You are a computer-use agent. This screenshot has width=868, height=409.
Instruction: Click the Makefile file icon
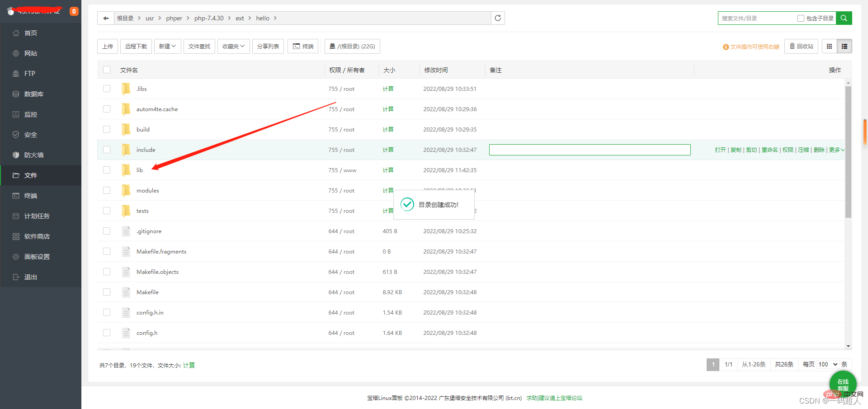pos(126,292)
